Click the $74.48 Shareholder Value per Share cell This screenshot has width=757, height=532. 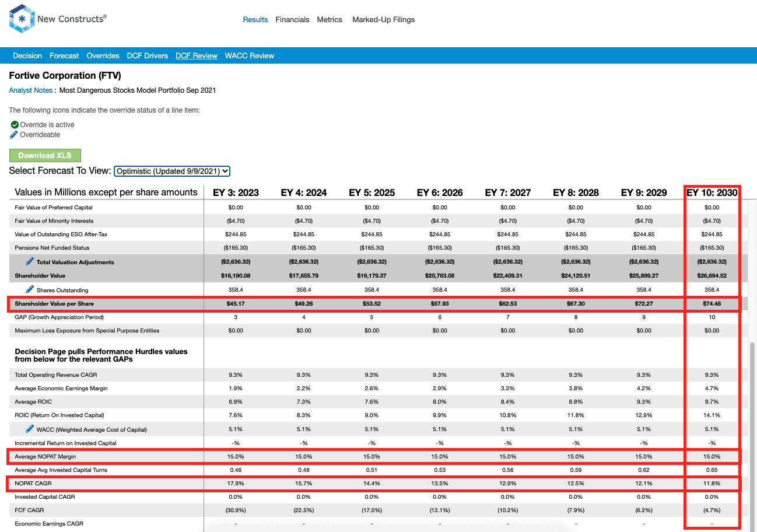[712, 304]
